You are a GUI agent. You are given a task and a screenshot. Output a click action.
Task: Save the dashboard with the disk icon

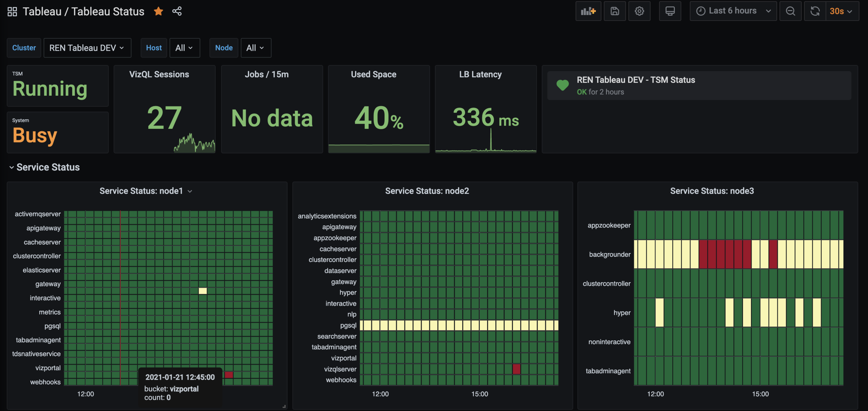click(615, 11)
